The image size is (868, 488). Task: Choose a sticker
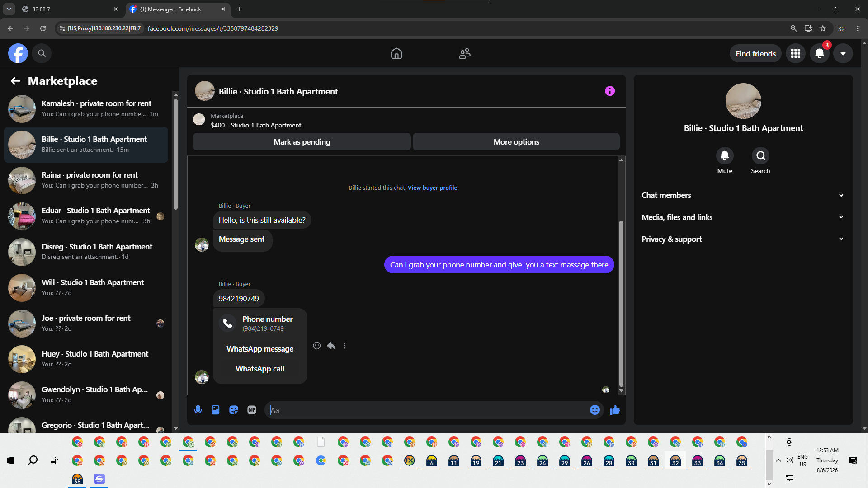tap(234, 410)
